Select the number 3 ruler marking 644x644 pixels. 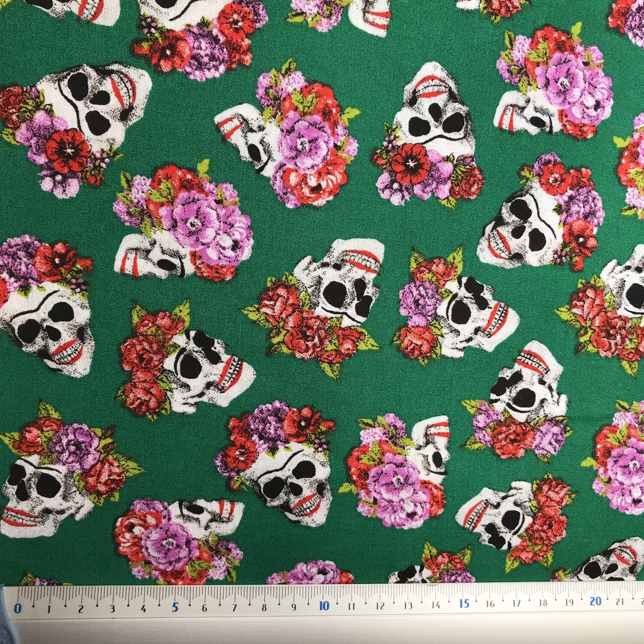click(112, 608)
